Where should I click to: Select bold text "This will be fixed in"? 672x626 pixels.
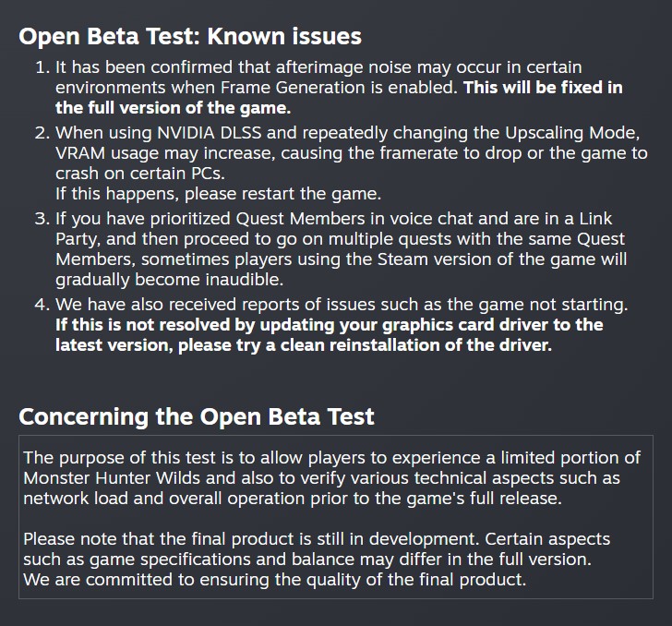(543, 88)
